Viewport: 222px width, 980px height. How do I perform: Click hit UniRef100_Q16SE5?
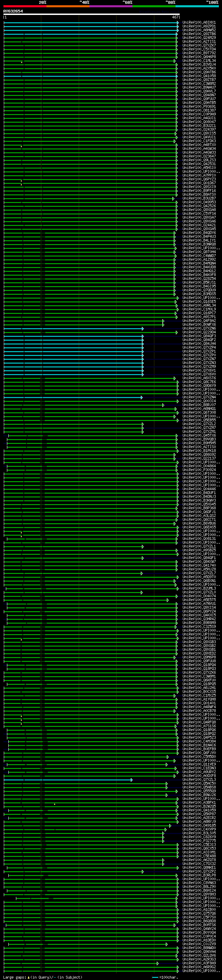tap(199, 302)
